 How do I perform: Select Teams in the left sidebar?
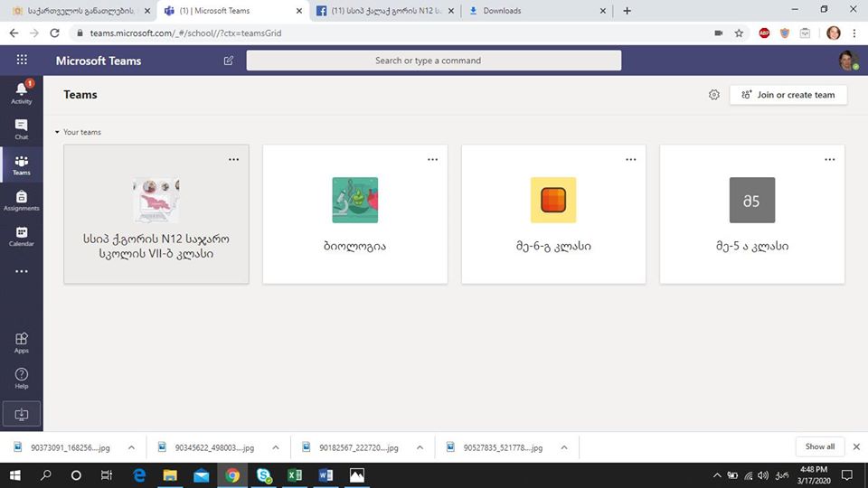point(21,164)
